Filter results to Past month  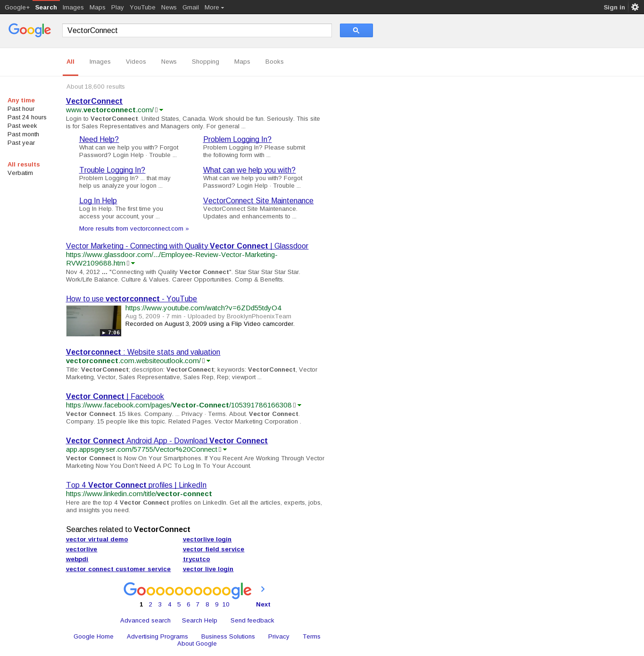[23, 134]
